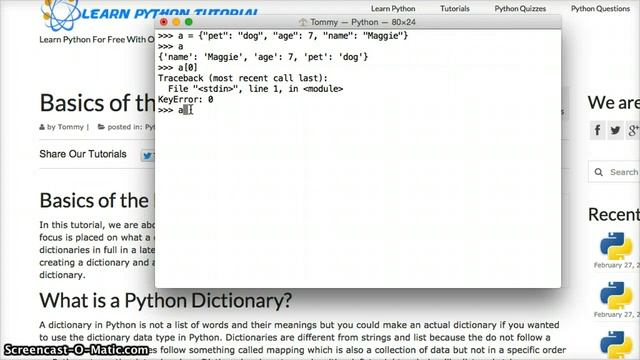The height and width of the screenshot is (360, 640).
Task: Click the 'What is a Python Dictionary?' heading
Action: click(x=165, y=300)
